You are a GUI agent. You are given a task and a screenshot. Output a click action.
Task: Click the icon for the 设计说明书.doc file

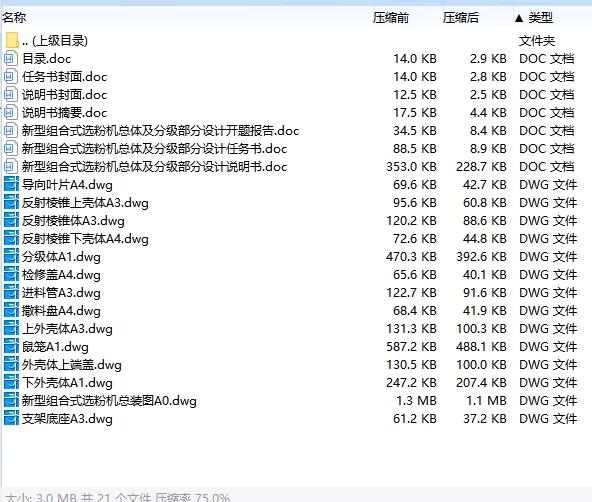click(x=11, y=166)
